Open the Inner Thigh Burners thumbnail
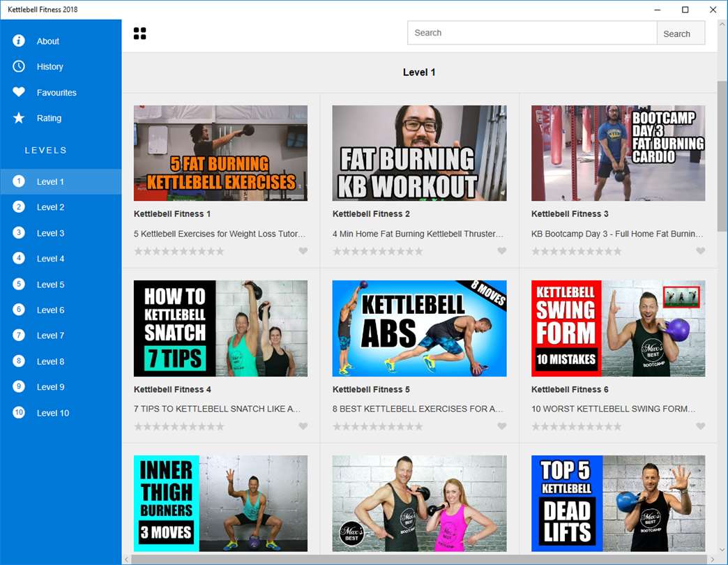This screenshot has height=565, width=728. click(x=220, y=503)
